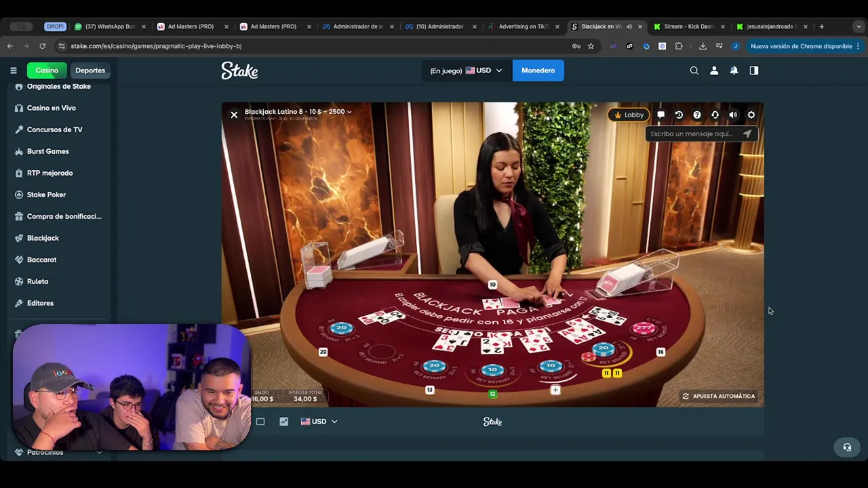Toggle theater mode icon below the game
The image size is (868, 488).
(x=260, y=422)
